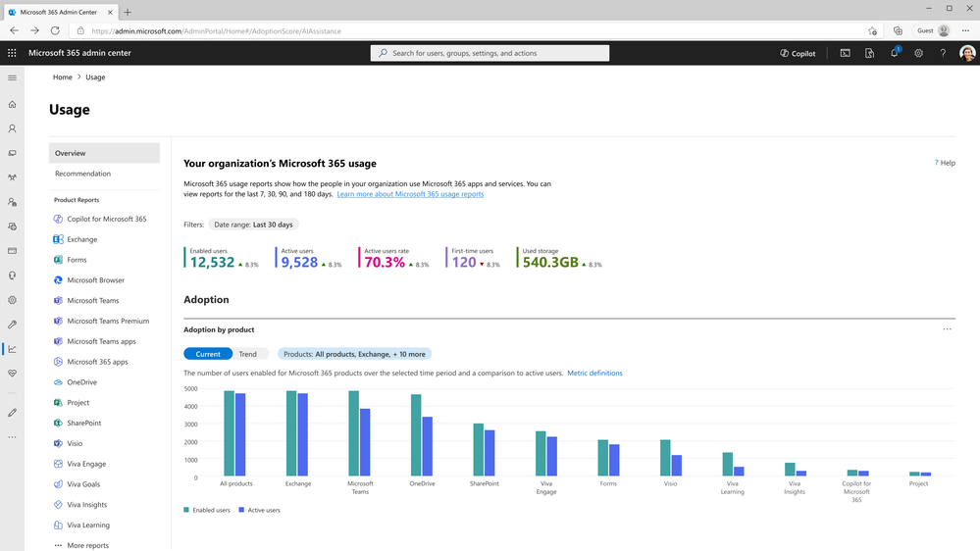Open browser settings and more menu

[965, 30]
